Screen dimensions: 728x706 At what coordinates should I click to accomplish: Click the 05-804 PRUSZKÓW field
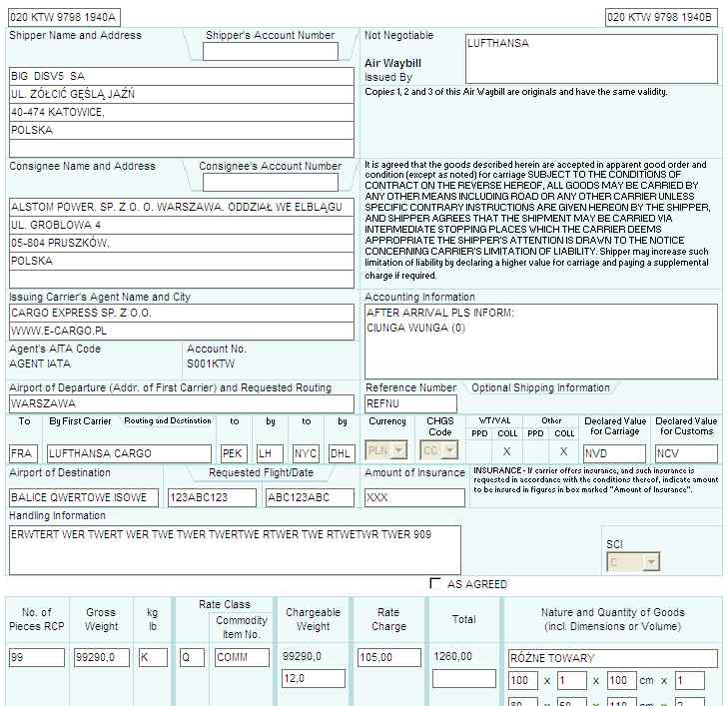(182, 244)
